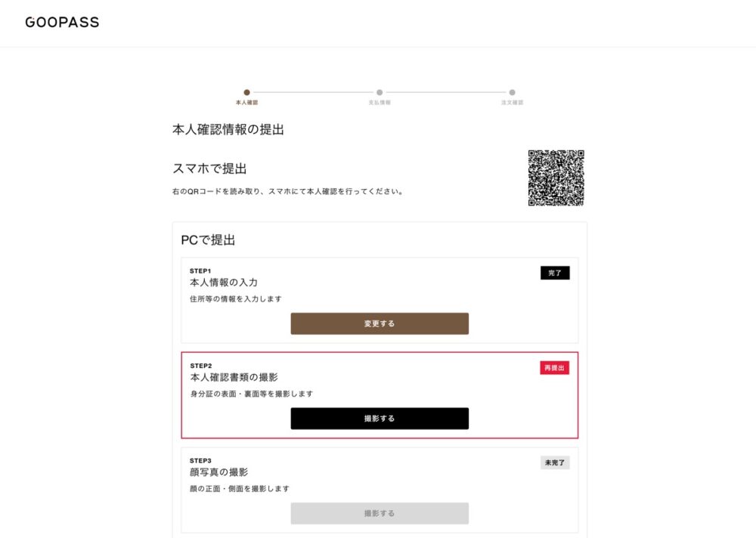Click the greyed 撮影する button in STEP3
Image resolution: width=756 pixels, height=538 pixels.
[x=380, y=513]
